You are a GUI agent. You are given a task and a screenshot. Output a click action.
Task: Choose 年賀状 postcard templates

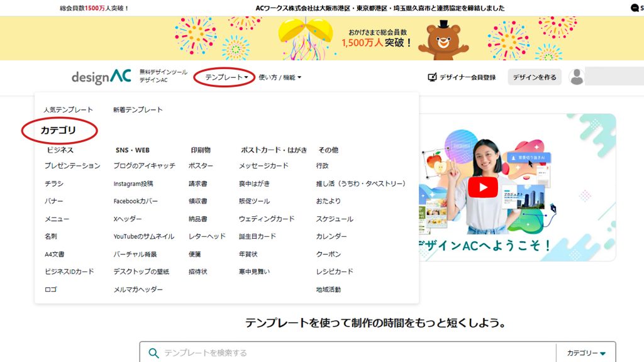(248, 255)
